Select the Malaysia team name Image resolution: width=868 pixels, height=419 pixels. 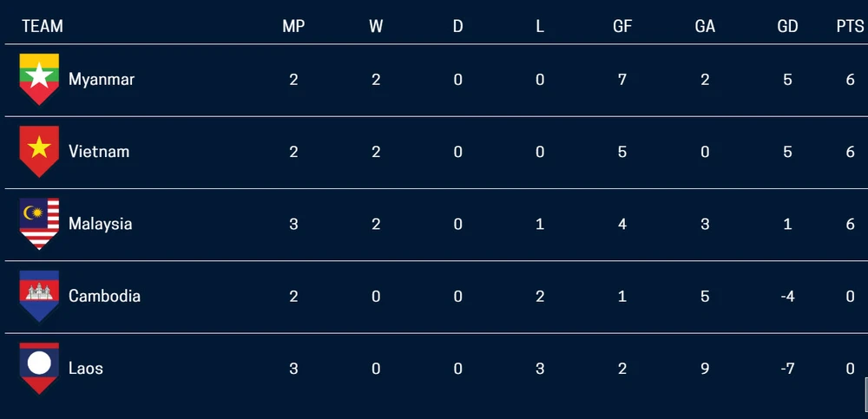coord(101,223)
